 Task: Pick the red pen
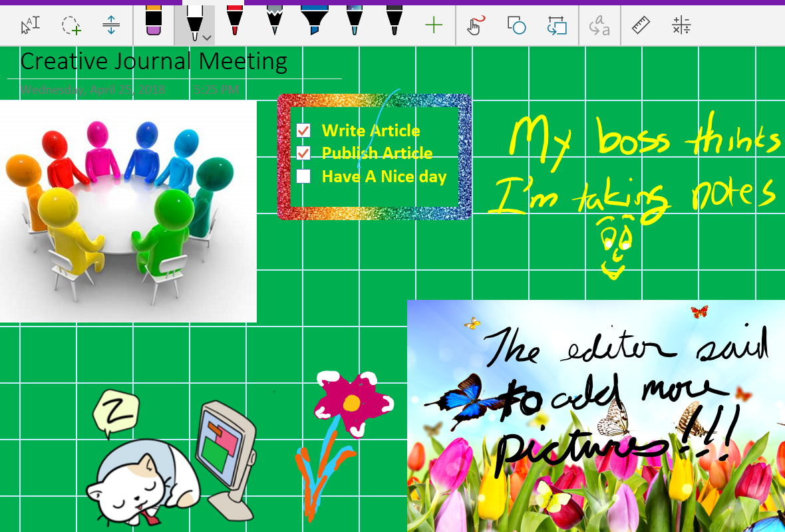pyautogui.click(x=234, y=21)
